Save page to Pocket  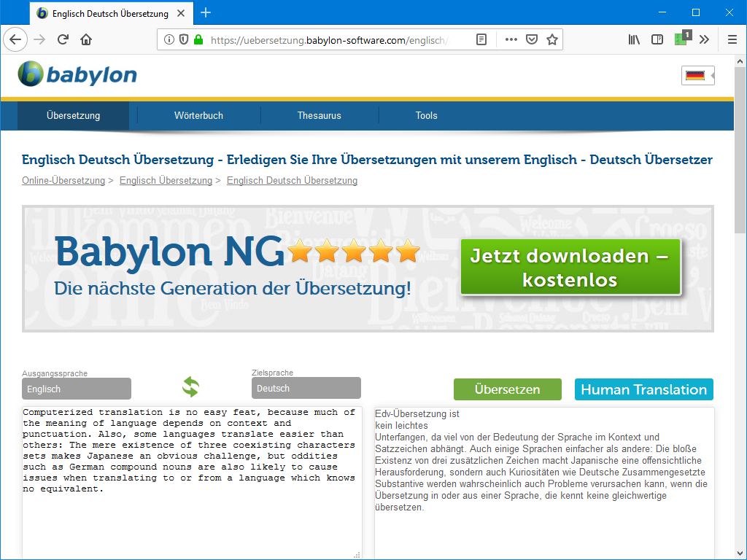click(532, 39)
